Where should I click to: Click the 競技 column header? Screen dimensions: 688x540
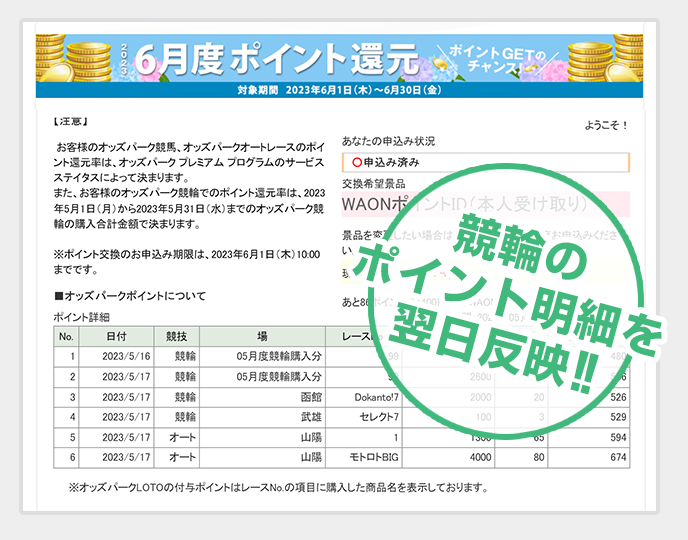[x=176, y=336]
